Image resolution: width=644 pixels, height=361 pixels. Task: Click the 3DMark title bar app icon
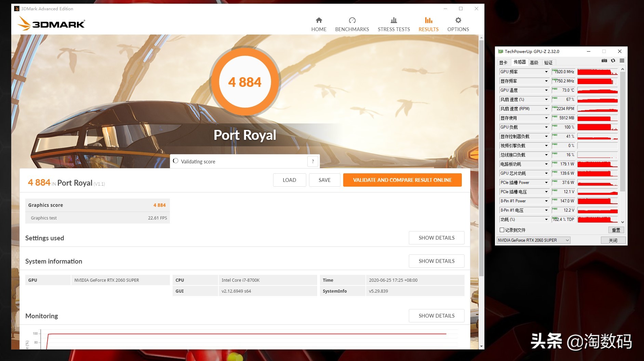tap(17, 9)
